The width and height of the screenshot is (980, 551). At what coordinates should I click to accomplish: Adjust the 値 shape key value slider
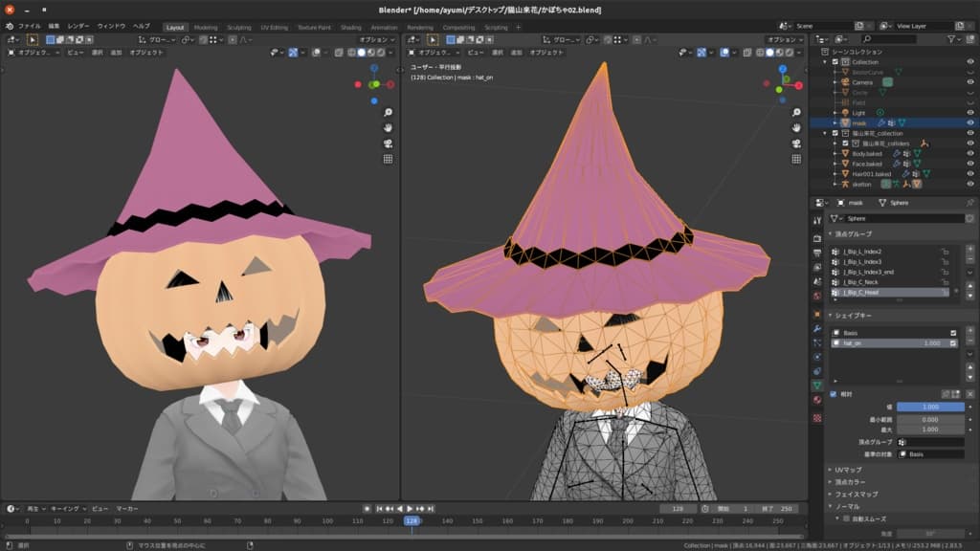(929, 407)
